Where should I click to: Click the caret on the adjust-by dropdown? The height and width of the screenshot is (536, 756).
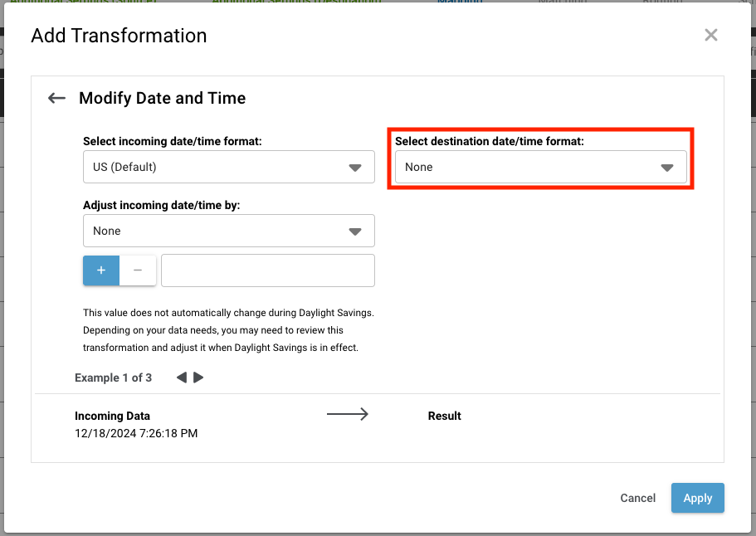coord(356,231)
